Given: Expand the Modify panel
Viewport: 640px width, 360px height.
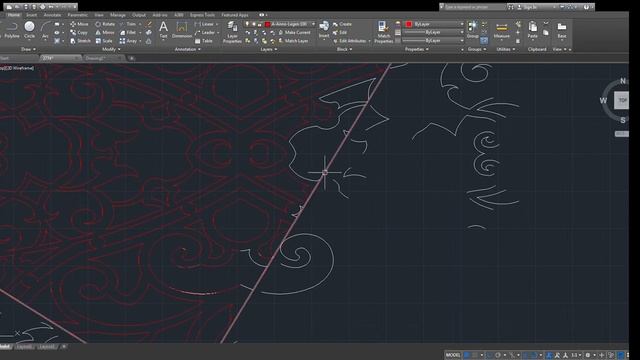Looking at the screenshot, I should click(111, 49).
